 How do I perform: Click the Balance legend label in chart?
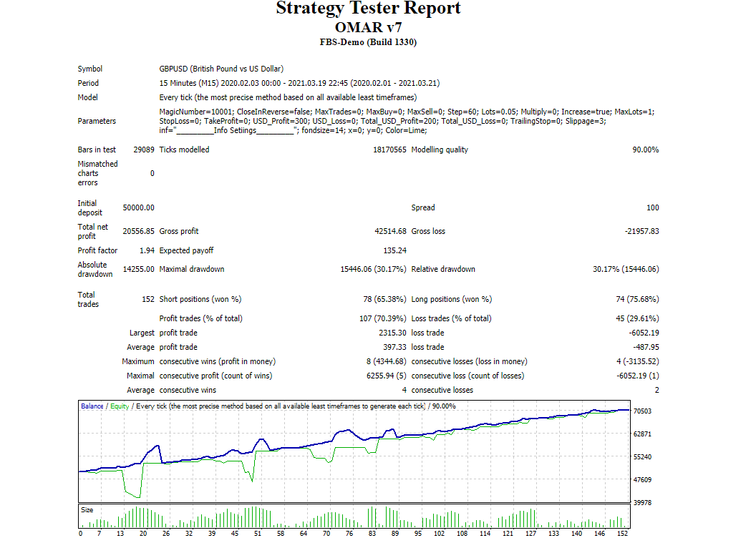[x=92, y=406]
